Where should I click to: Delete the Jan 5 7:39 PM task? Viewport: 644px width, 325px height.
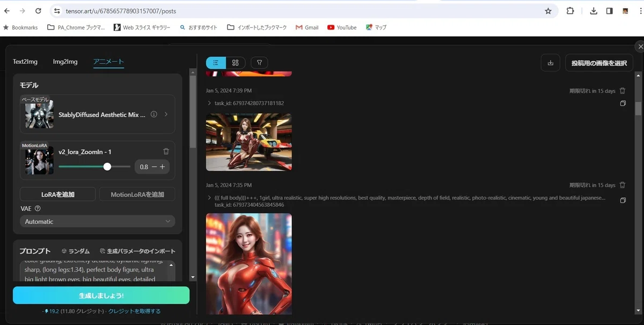[x=623, y=91]
